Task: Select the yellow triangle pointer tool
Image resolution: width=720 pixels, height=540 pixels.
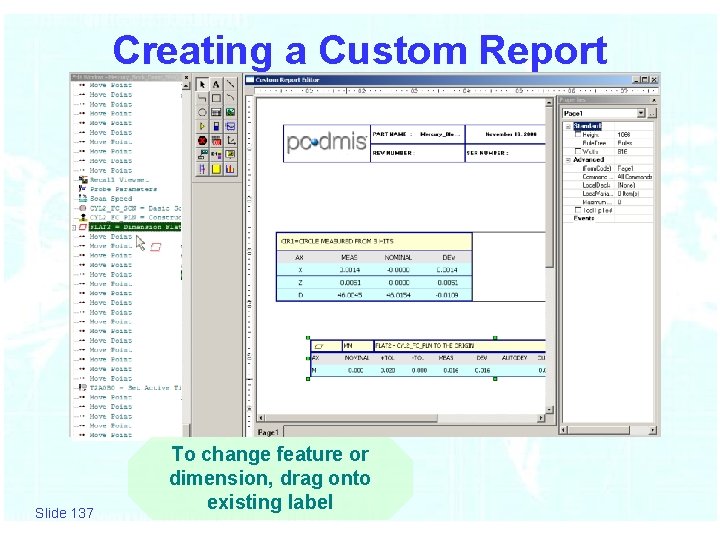Action: pyautogui.click(x=202, y=126)
